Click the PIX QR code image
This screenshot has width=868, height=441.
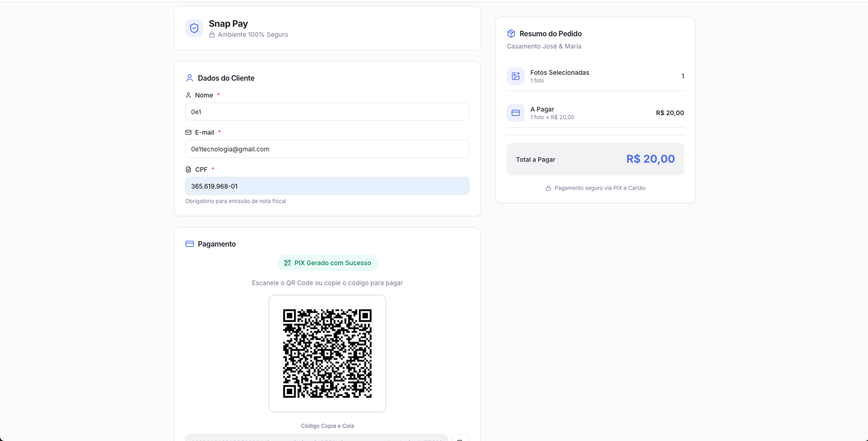click(x=327, y=354)
